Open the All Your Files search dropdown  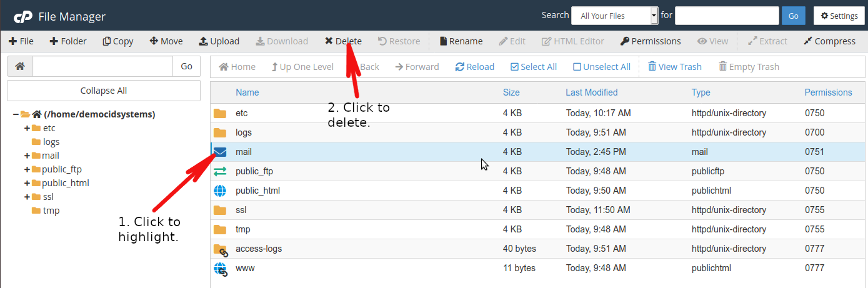616,16
